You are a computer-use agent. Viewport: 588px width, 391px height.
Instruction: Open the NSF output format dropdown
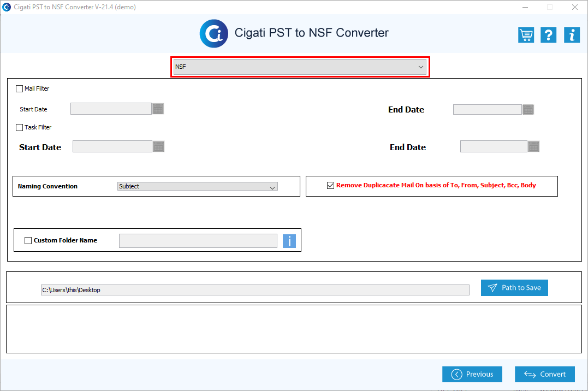(x=300, y=67)
